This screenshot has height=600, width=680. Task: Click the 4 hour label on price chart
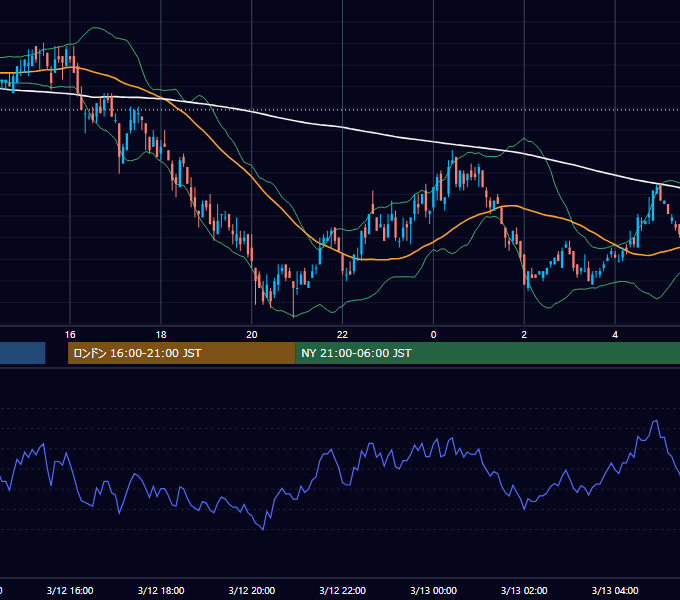(615, 335)
